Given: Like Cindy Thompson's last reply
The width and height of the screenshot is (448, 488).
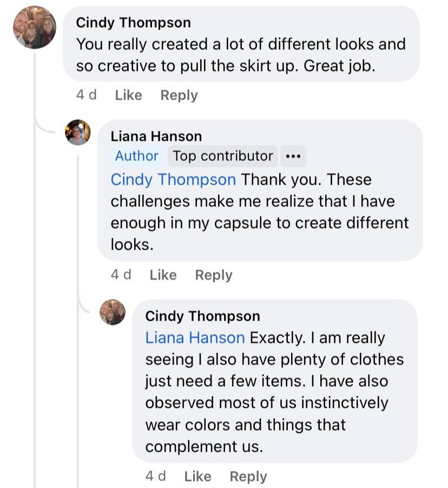Looking at the screenshot, I should 197,477.
